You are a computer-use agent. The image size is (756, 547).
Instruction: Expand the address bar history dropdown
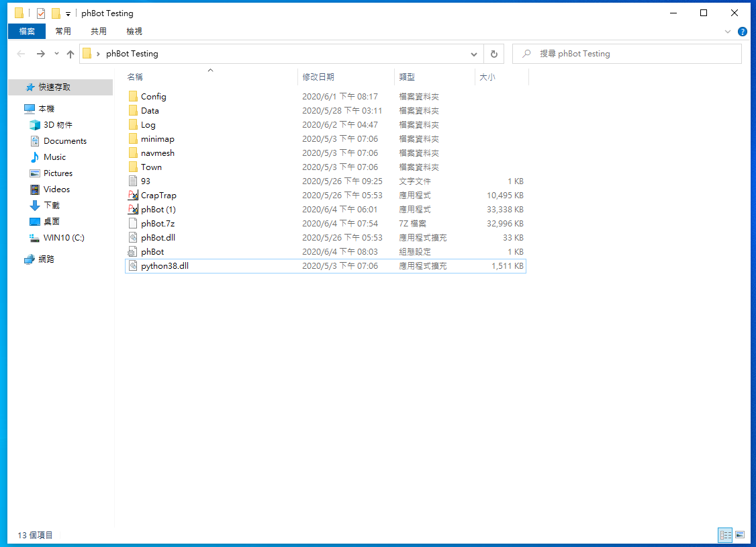[474, 54]
